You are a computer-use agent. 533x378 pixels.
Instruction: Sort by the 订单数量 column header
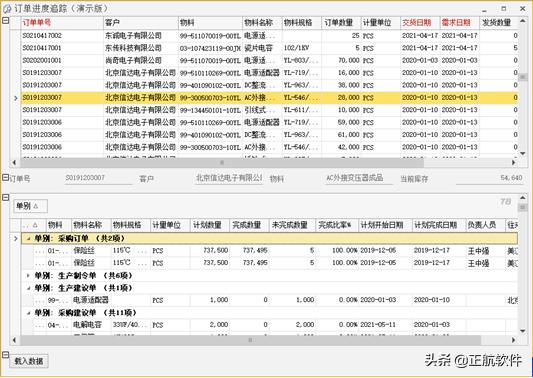click(x=341, y=23)
